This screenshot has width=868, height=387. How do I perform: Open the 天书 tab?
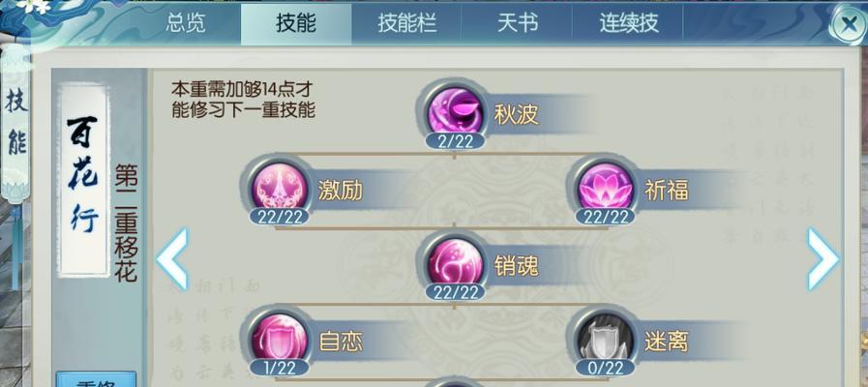(517, 24)
